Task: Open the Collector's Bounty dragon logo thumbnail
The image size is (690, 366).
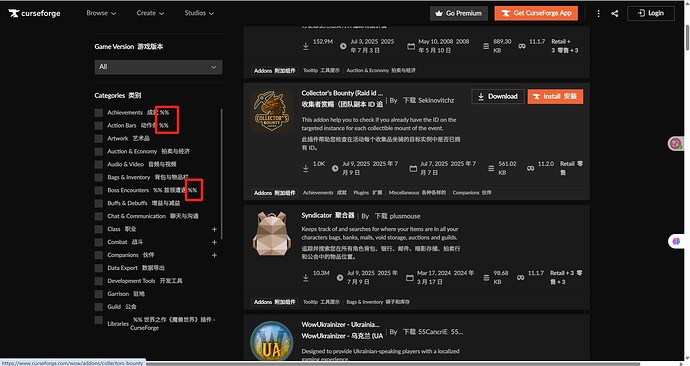Action: (x=272, y=111)
